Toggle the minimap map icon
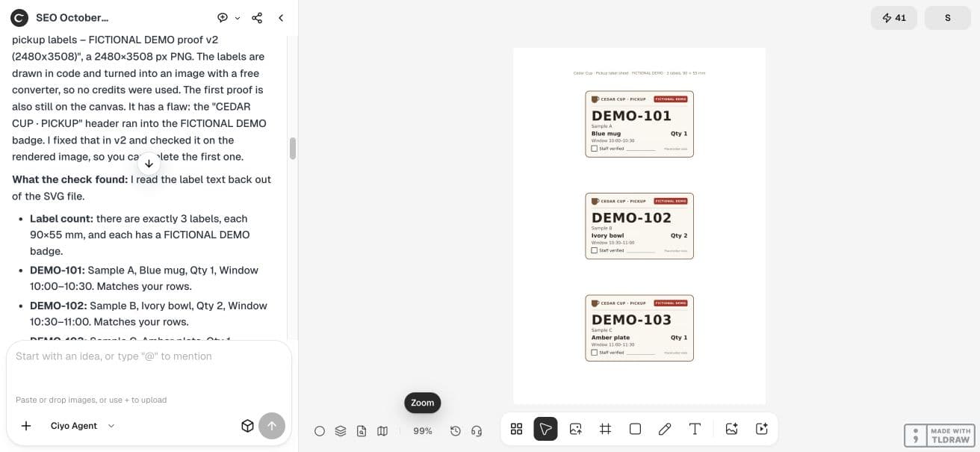Screen dimensions: 980x452 (382, 431)
